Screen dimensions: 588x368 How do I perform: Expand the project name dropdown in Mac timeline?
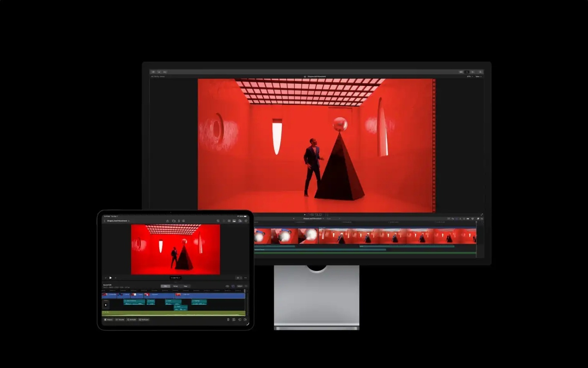tap(313, 219)
